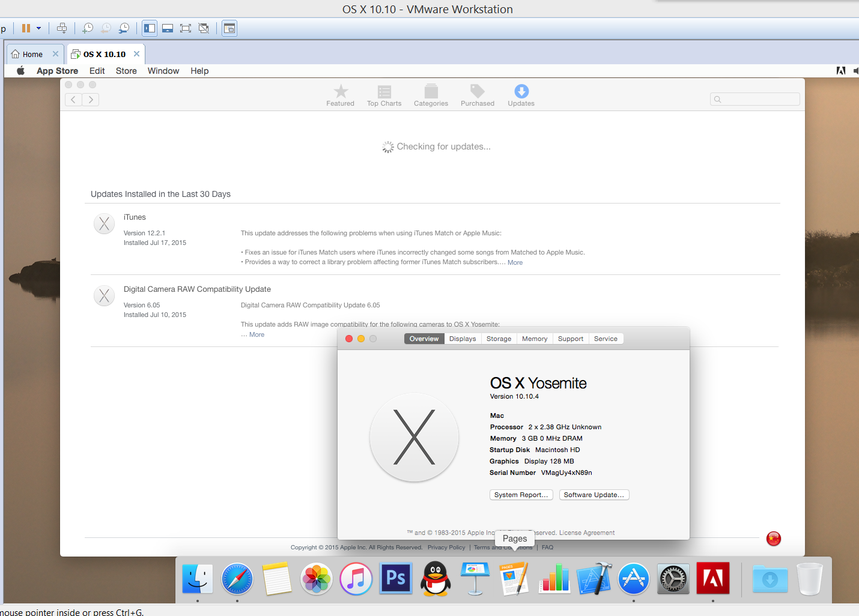The width and height of the screenshot is (859, 616).
Task: Launch Numbers from the Dock
Action: (554, 579)
